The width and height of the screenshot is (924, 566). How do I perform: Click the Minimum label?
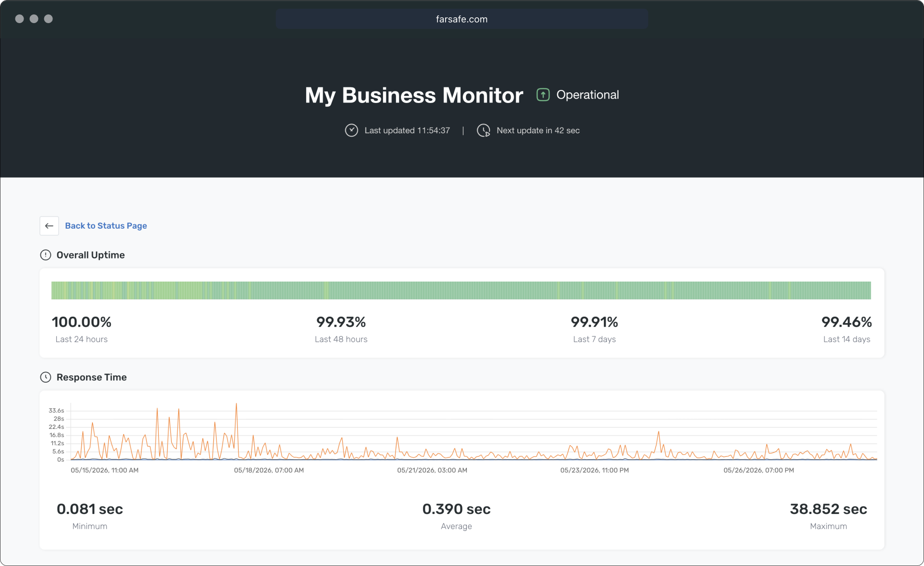coord(90,527)
